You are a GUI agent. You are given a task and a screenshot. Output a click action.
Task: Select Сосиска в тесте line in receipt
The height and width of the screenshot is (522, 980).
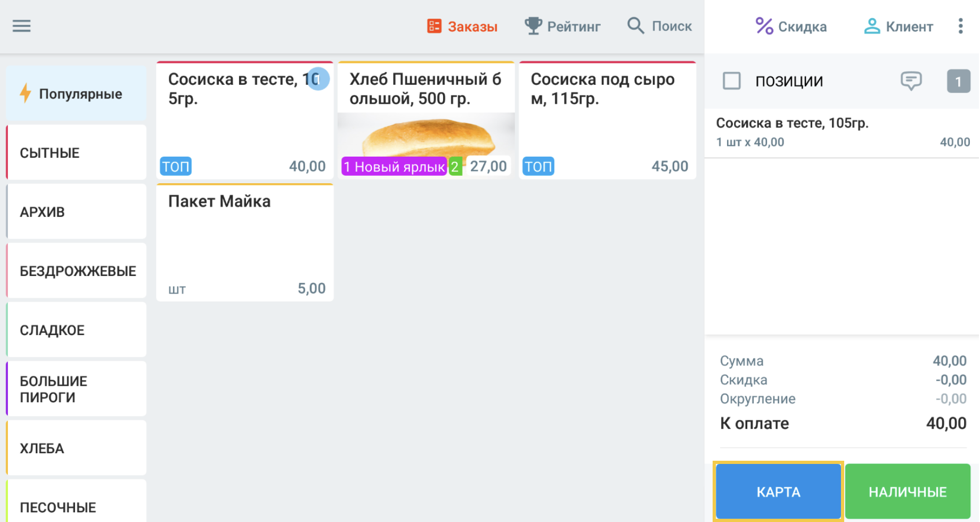click(x=842, y=133)
